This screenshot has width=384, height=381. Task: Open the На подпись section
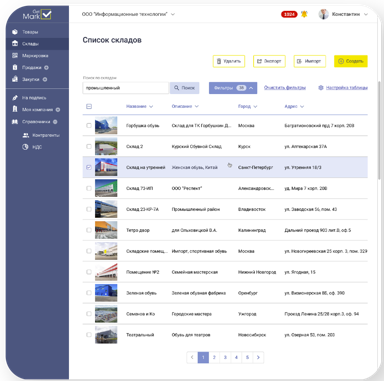click(x=34, y=98)
